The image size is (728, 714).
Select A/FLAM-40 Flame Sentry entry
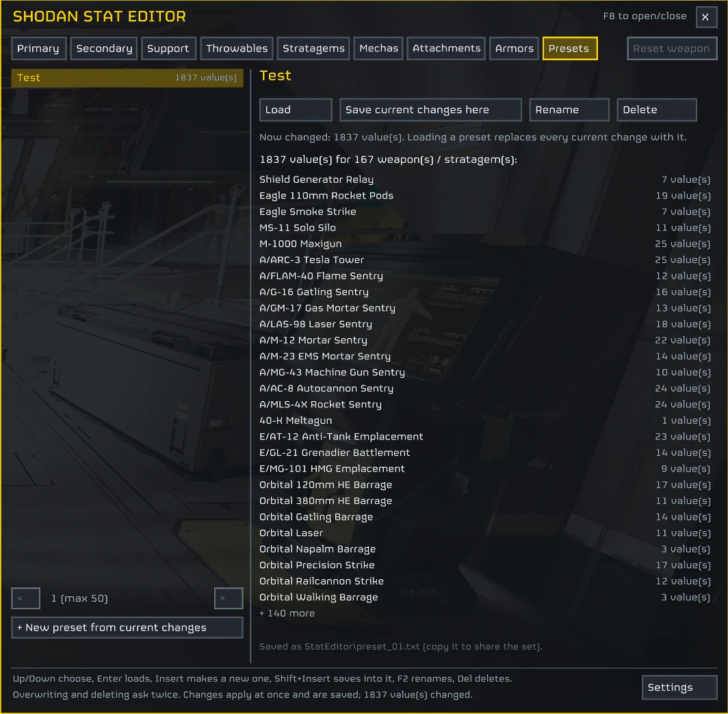pyautogui.click(x=484, y=276)
